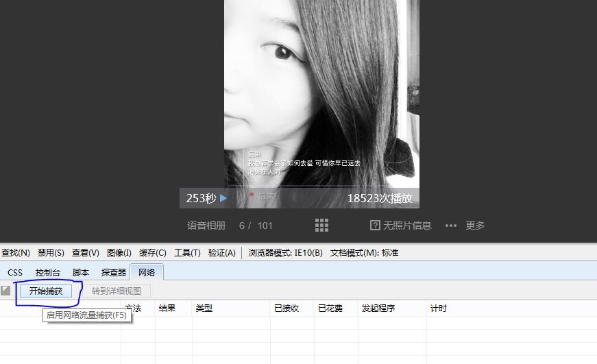Click the 后来 song title in player bar
This screenshot has width=597, height=364.
point(266,197)
